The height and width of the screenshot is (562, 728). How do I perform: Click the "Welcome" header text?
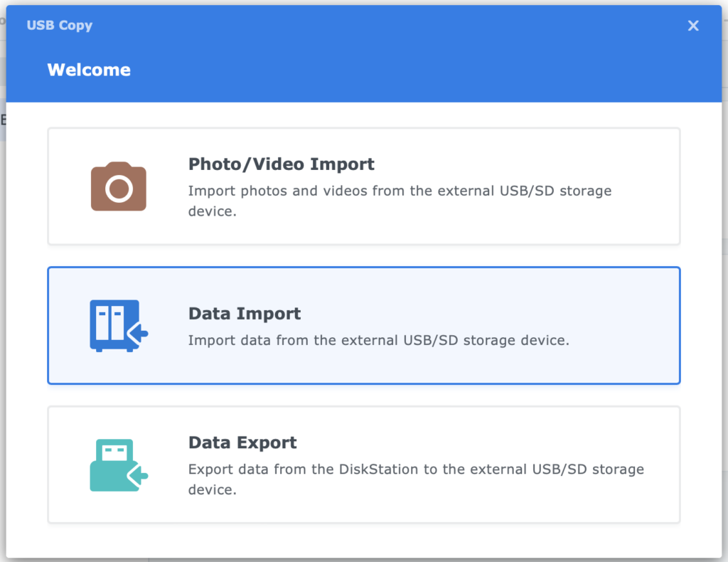[88, 70]
